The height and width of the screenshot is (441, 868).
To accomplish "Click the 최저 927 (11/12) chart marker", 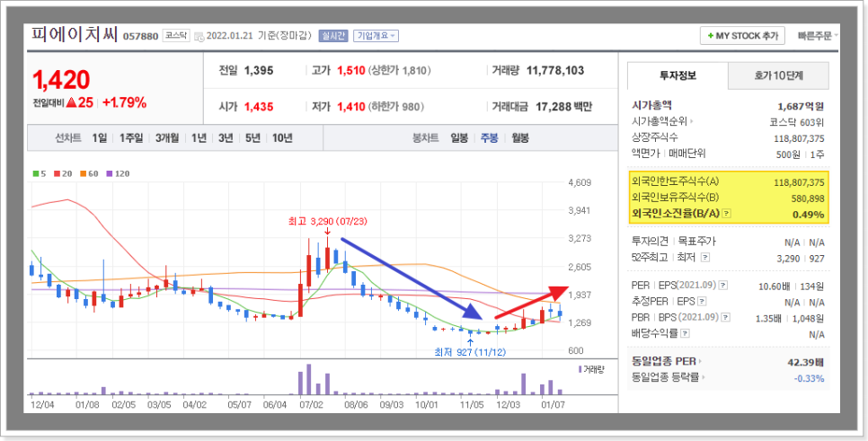I will pyautogui.click(x=470, y=351).
